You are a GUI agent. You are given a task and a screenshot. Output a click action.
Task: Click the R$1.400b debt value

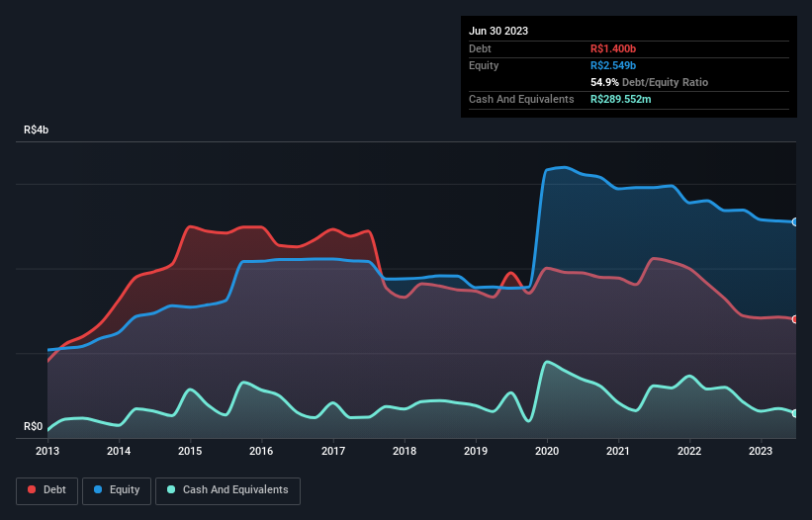tap(613, 48)
